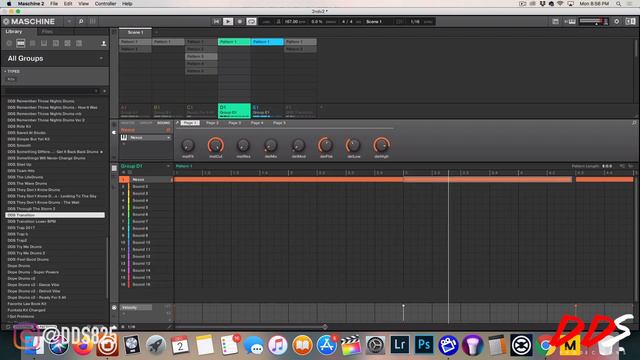
Task: Select the Nexus sound slot 1
Action: [146, 180]
